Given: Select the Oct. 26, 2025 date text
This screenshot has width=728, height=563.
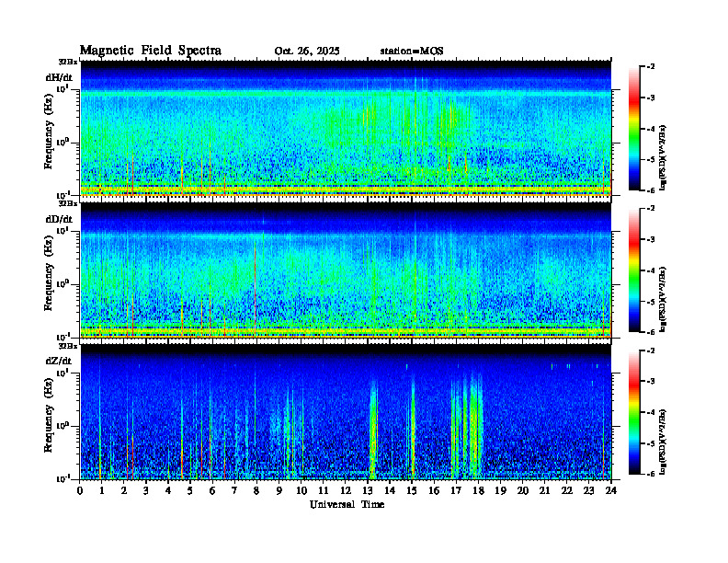Looking at the screenshot, I should tap(307, 52).
